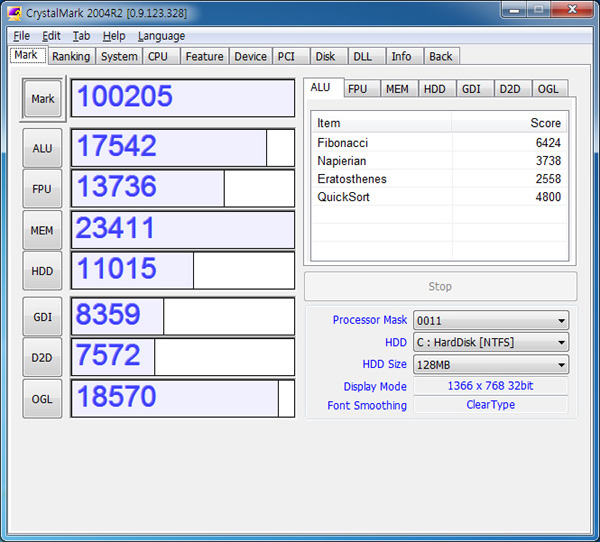Open the File menu
Screen dimensions: 600x542
click(21, 36)
